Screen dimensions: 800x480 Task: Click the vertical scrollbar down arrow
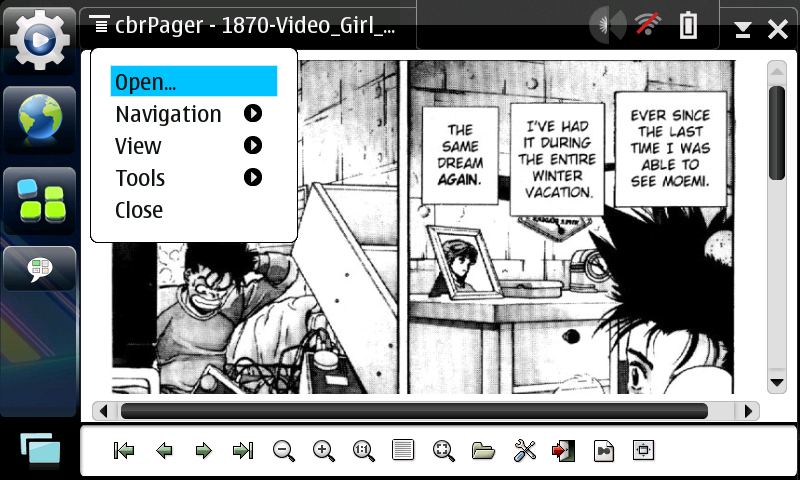pyautogui.click(x=777, y=382)
